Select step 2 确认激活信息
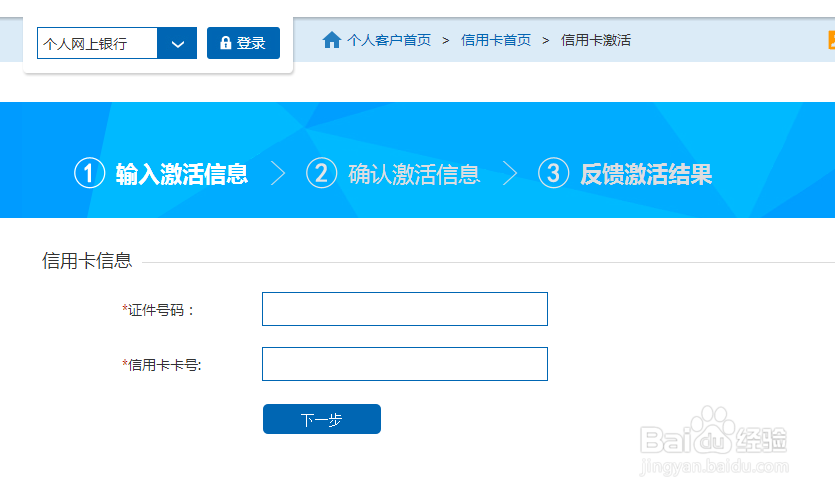Image resolution: width=835 pixels, height=495 pixels. coord(393,174)
